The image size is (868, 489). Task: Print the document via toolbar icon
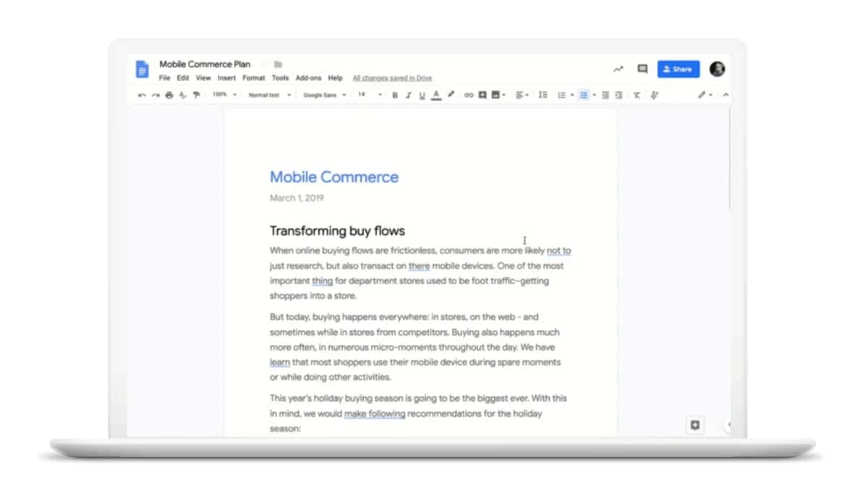(x=169, y=95)
